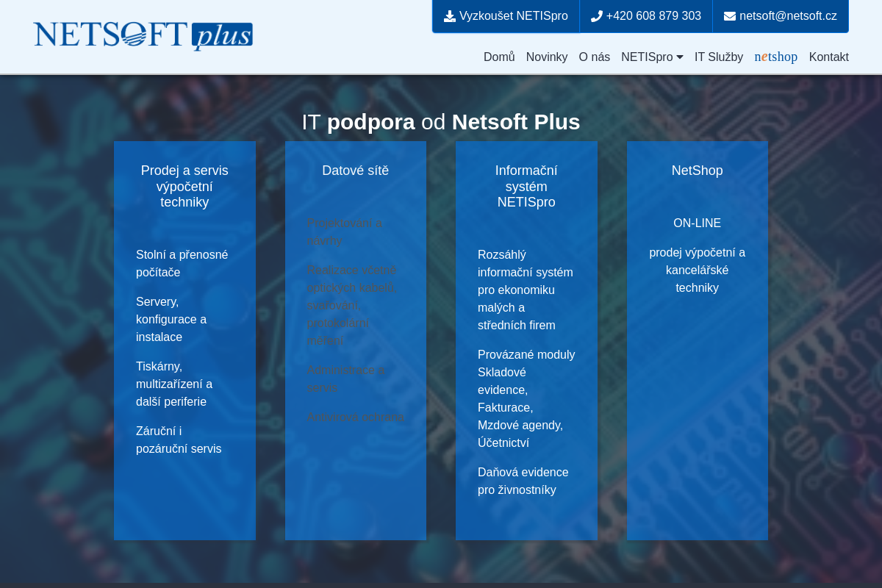The image size is (882, 588).
Task: Go to IT Služby section
Action: tap(719, 57)
